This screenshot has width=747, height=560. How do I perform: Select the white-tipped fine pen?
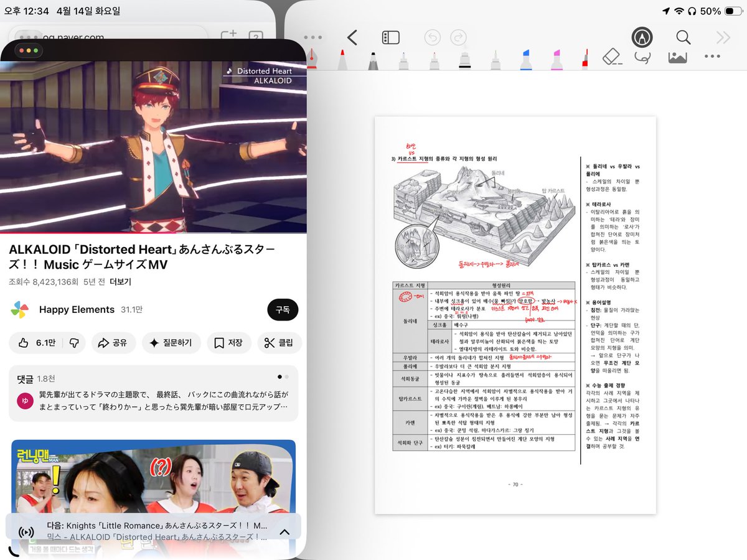pyautogui.click(x=495, y=59)
